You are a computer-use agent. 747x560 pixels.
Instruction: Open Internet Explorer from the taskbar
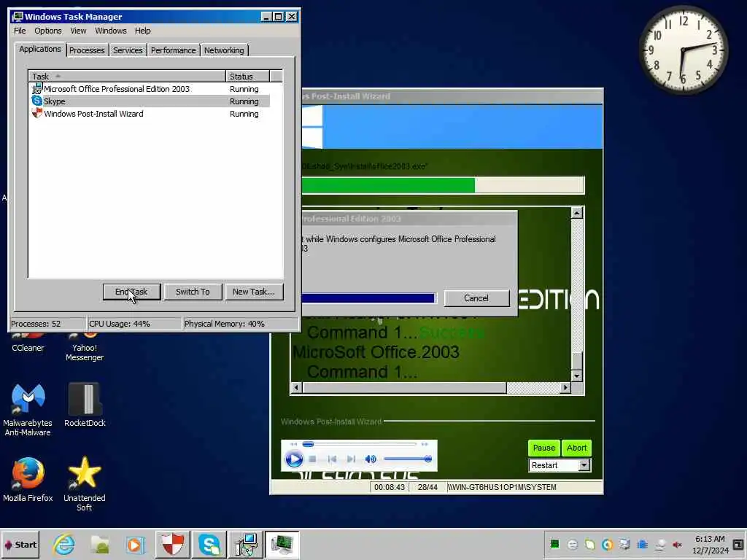pos(64,544)
